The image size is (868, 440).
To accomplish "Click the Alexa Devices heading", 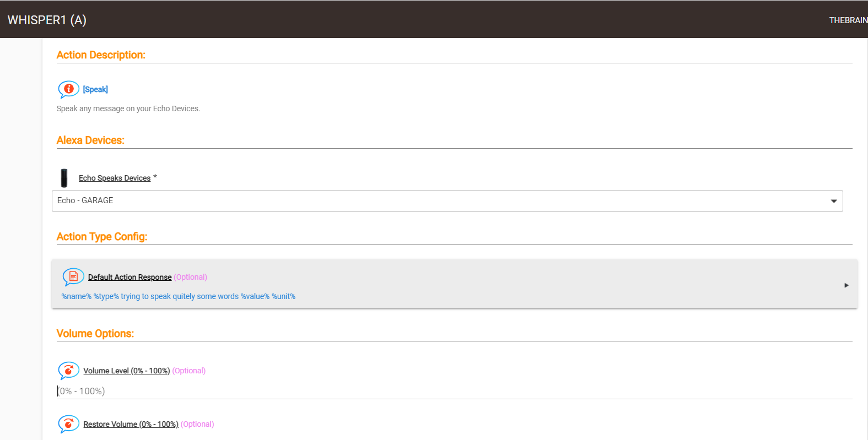I will [90, 140].
